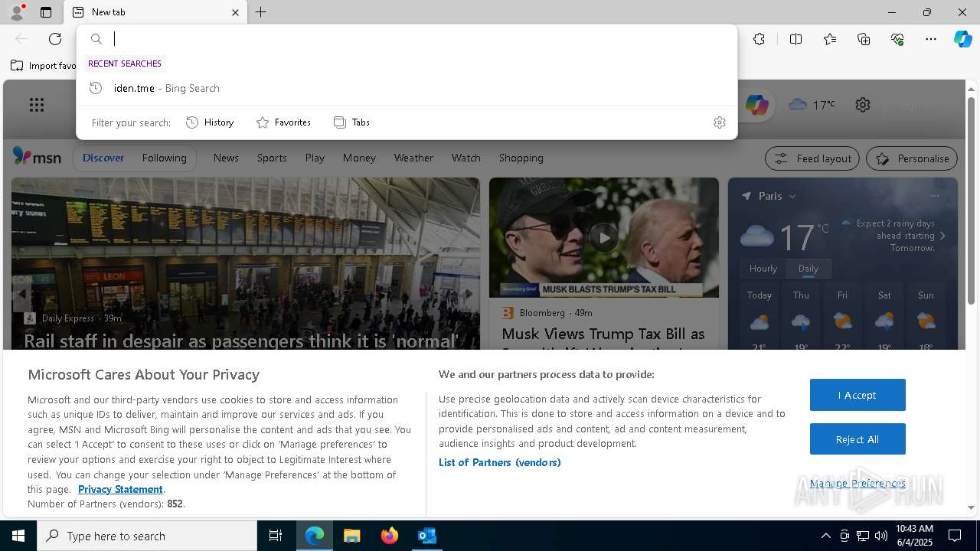Image resolution: width=980 pixels, height=551 pixels.
Task: Open Shopping section
Action: tap(521, 158)
